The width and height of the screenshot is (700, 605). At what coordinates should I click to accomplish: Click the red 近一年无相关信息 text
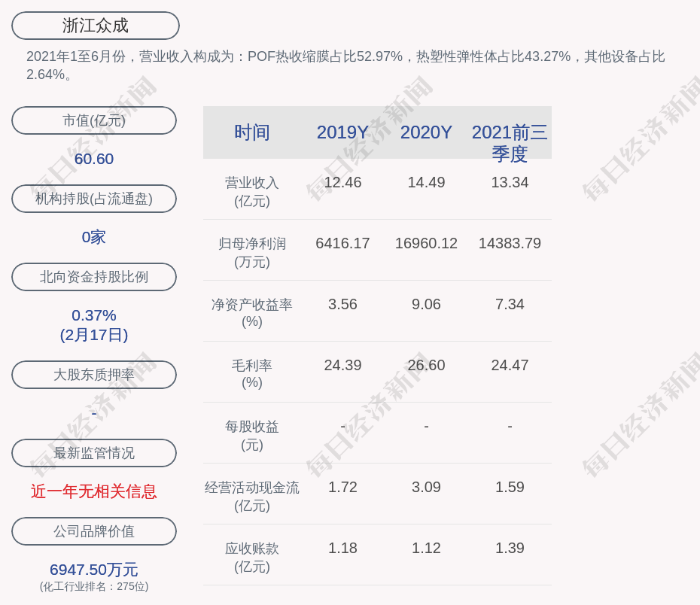(94, 491)
